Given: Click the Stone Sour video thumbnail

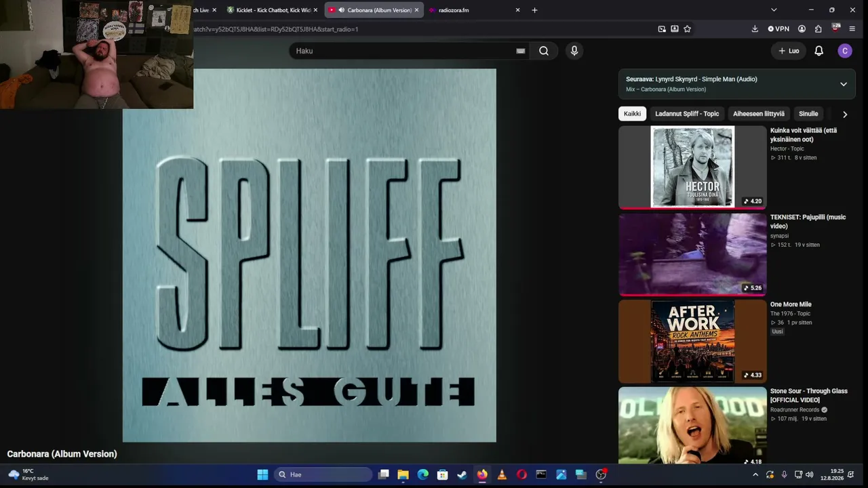Looking at the screenshot, I should [x=692, y=426].
